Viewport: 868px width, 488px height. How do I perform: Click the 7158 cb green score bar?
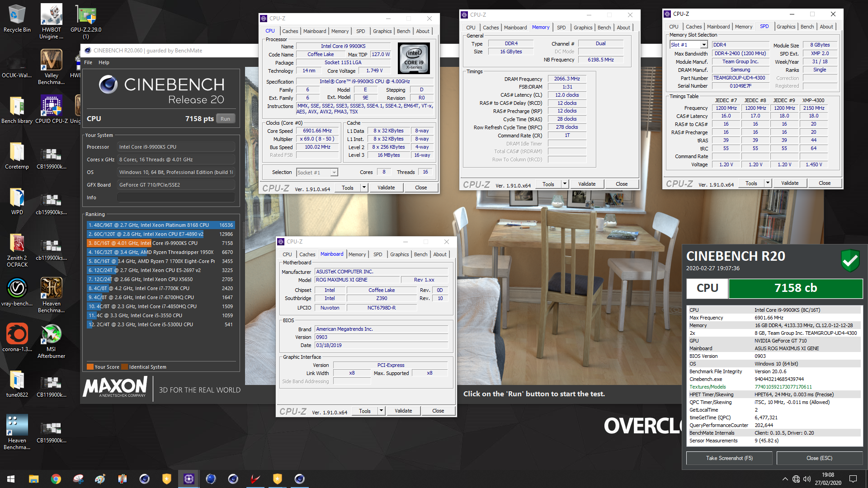795,288
